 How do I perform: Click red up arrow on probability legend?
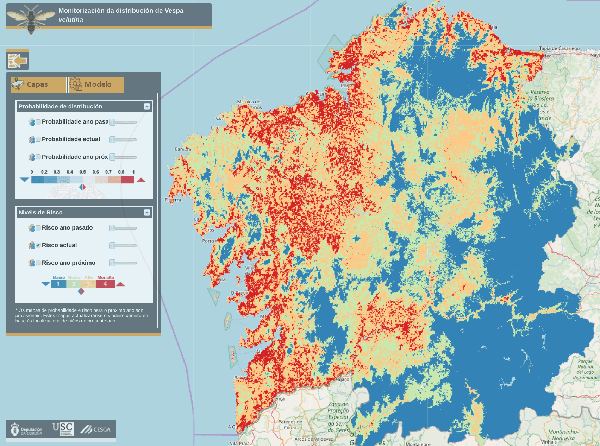(x=141, y=179)
